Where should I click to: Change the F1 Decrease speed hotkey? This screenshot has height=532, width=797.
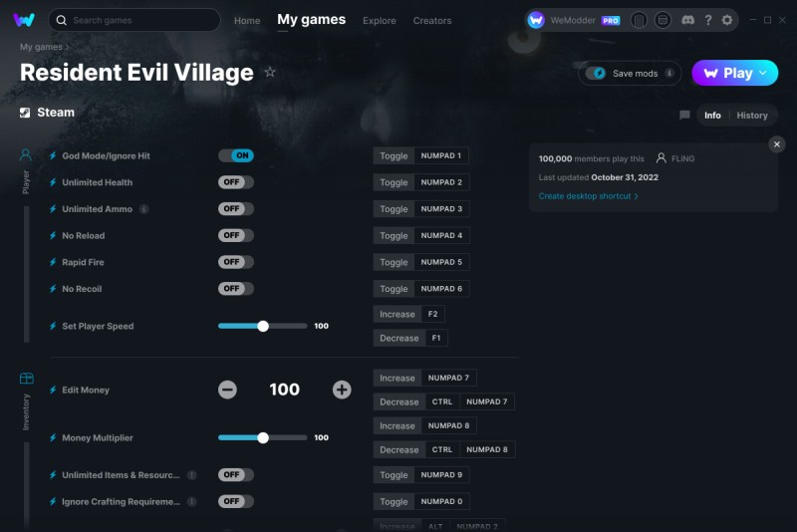(x=436, y=338)
